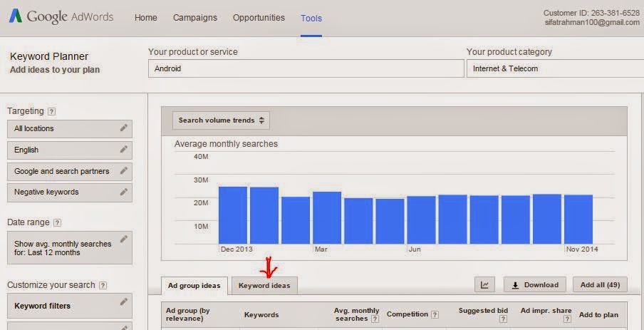Open the Campaigns menu
Viewport: 644px width, 330px height.
[x=195, y=18]
